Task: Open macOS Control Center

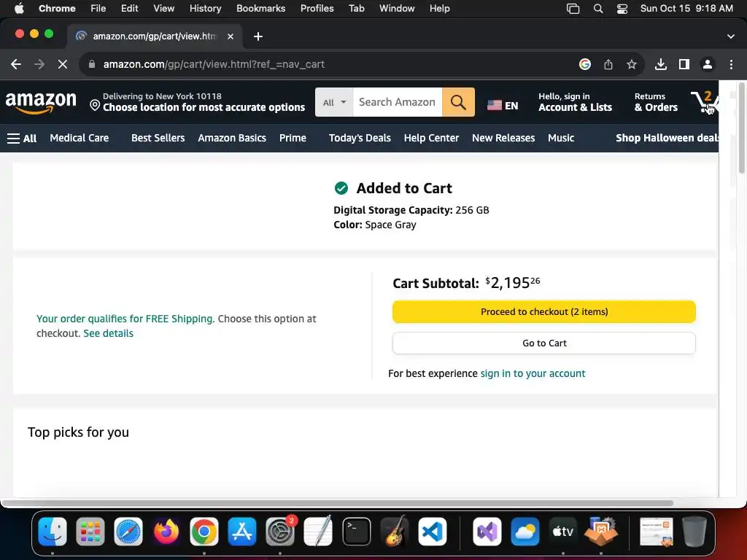Action: [622, 9]
